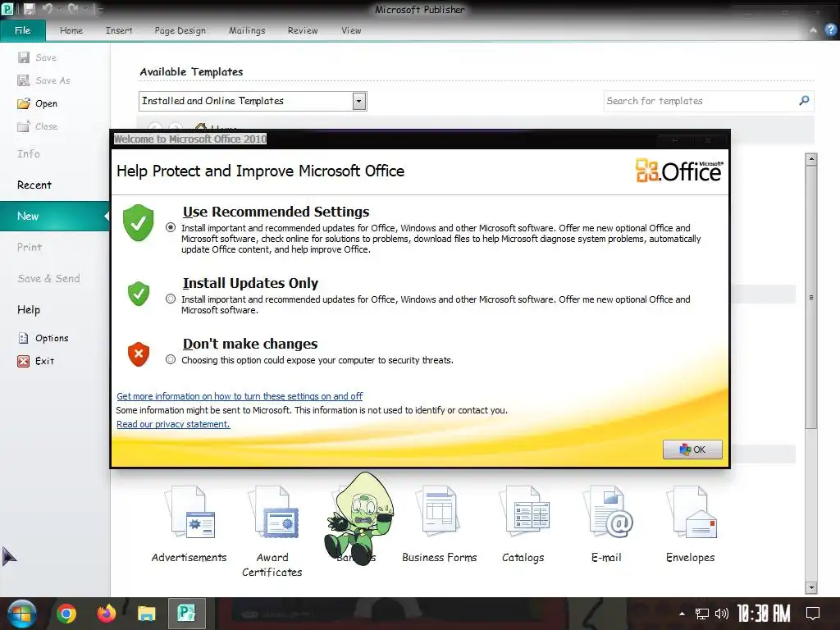Select Install Updates Only radio button
This screenshot has width=840, height=630.
[x=171, y=299]
